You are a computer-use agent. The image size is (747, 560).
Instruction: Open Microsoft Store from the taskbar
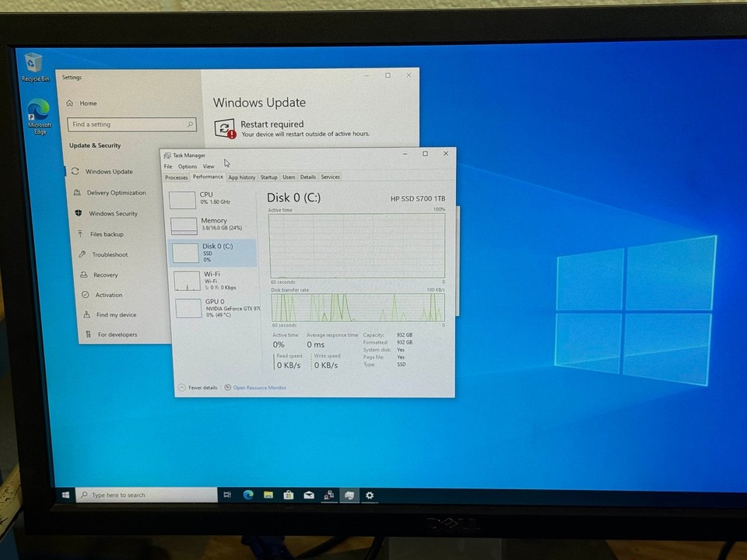tap(288, 495)
